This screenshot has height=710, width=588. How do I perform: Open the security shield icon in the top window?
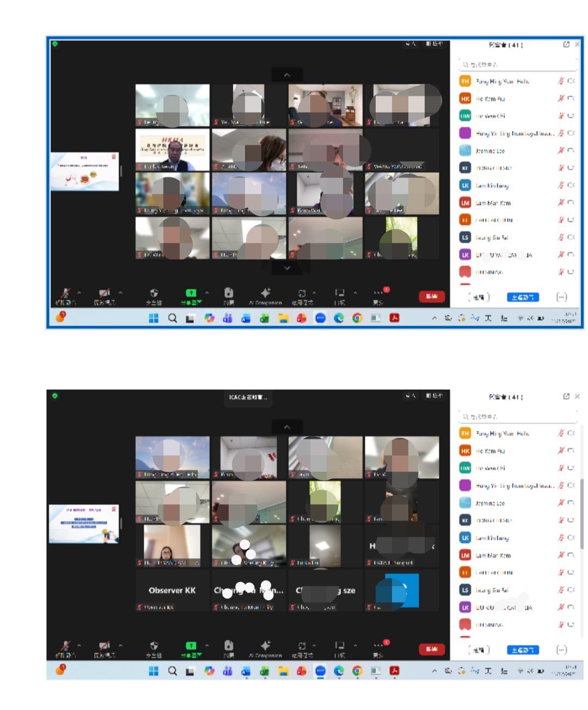[154, 295]
